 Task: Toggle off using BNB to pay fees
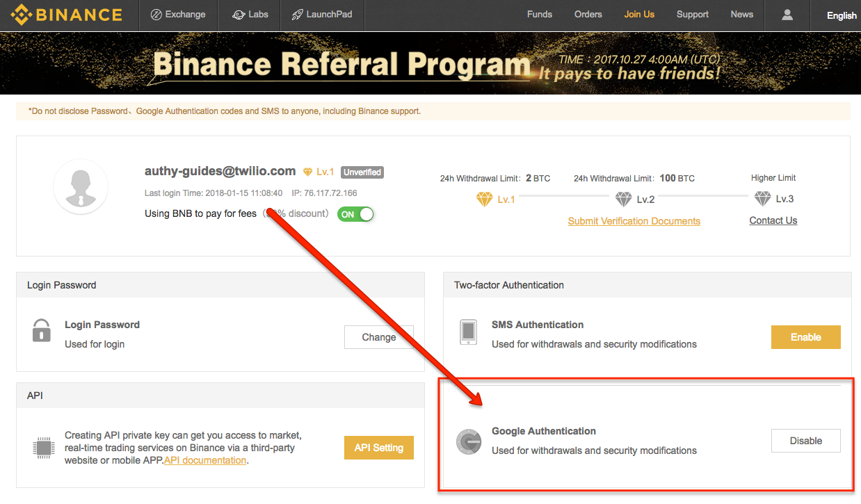click(x=355, y=214)
